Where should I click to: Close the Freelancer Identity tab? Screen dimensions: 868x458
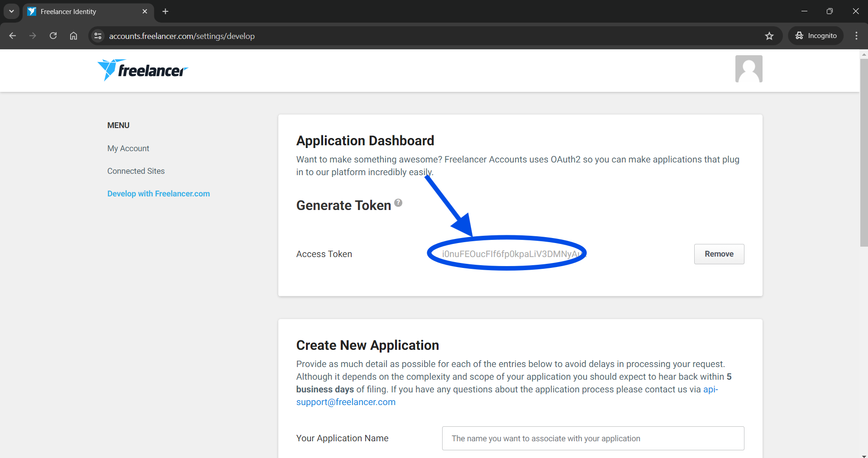145,11
